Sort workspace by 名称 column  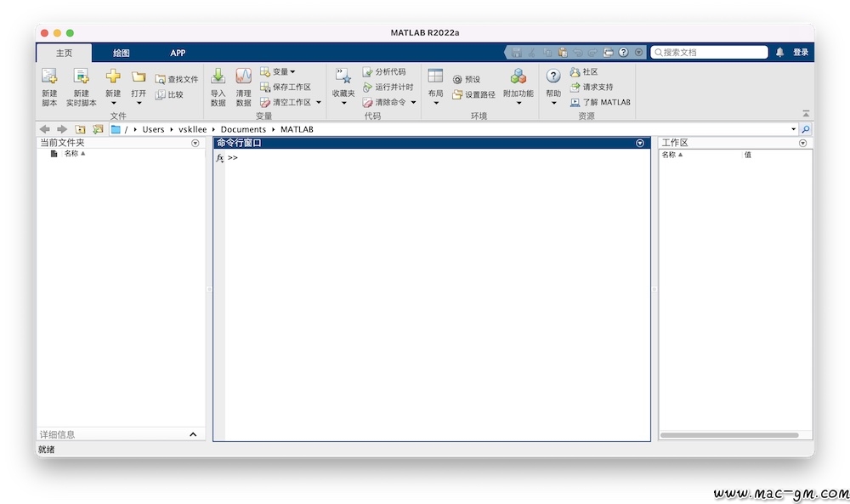click(672, 155)
